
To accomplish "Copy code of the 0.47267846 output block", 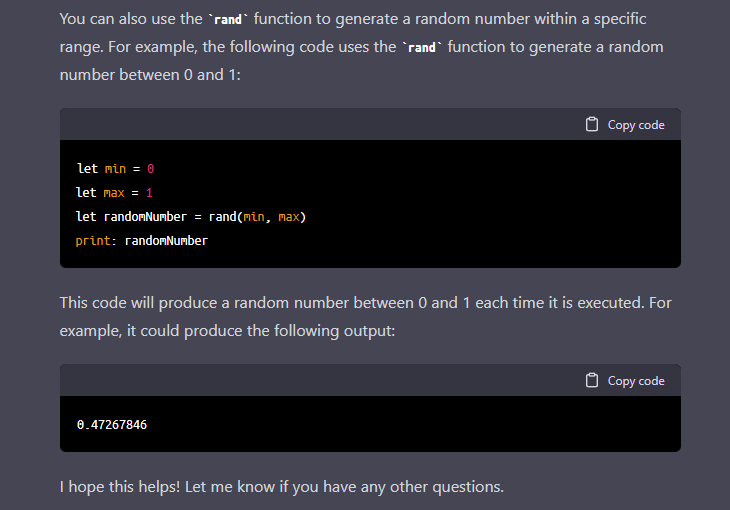I will (x=625, y=381).
